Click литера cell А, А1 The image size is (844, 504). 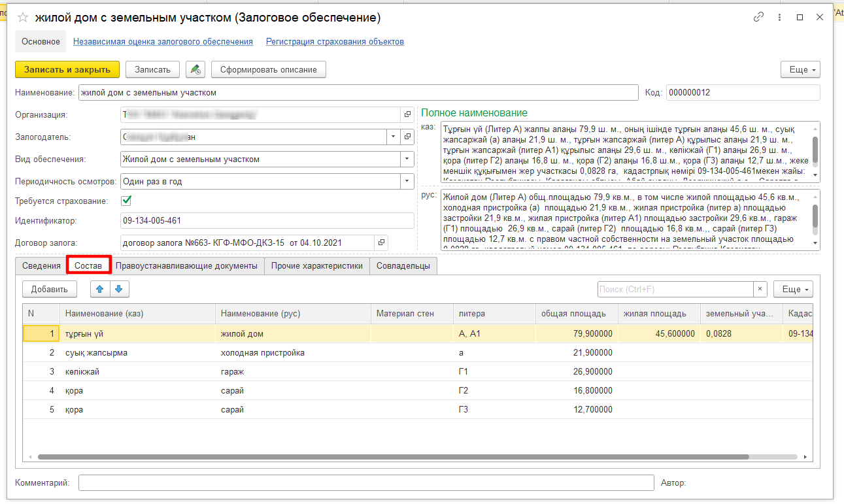(494, 333)
